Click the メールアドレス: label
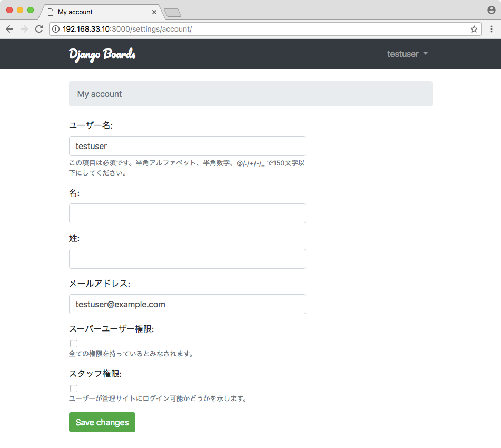501x448 pixels. (100, 284)
